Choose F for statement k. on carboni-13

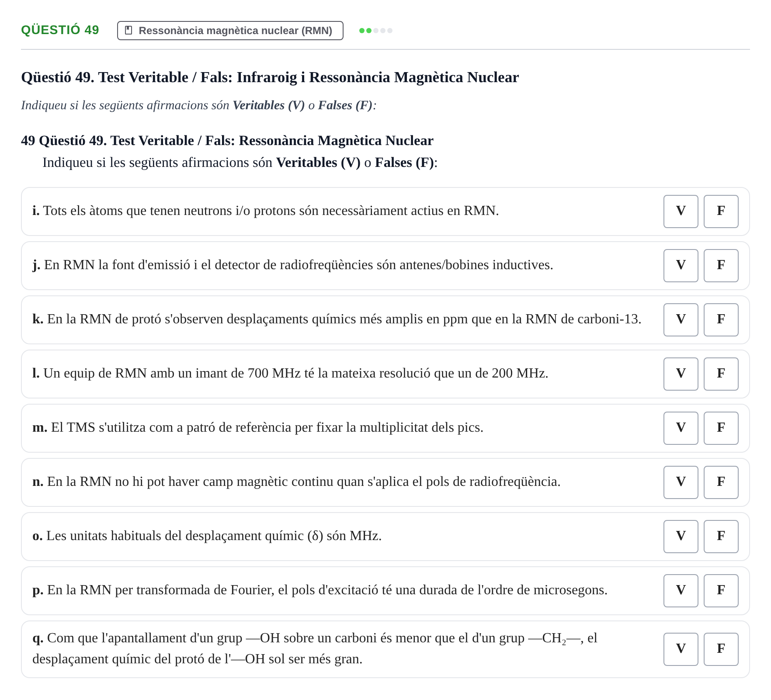point(721,320)
